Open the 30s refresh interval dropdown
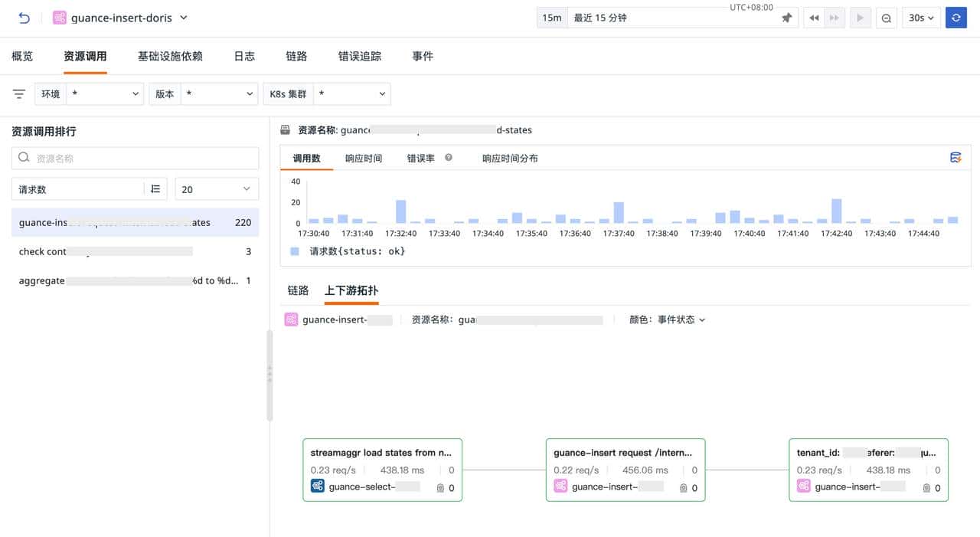Image resolution: width=980 pixels, height=537 pixels. point(921,17)
